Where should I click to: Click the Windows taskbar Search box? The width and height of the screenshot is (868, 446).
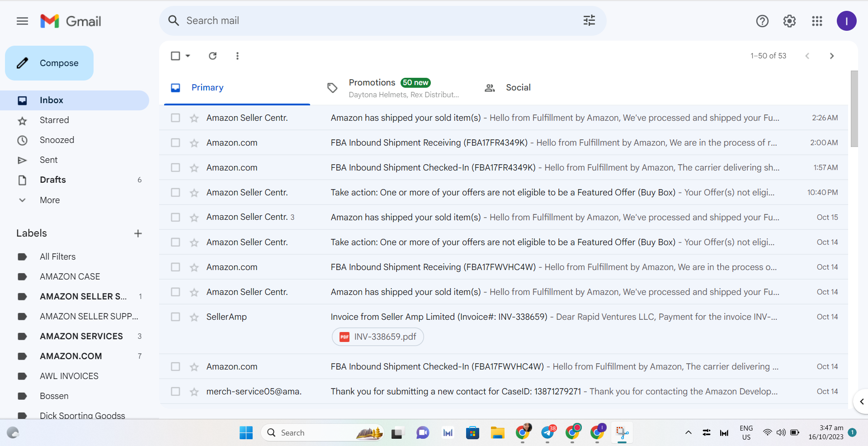(x=323, y=433)
